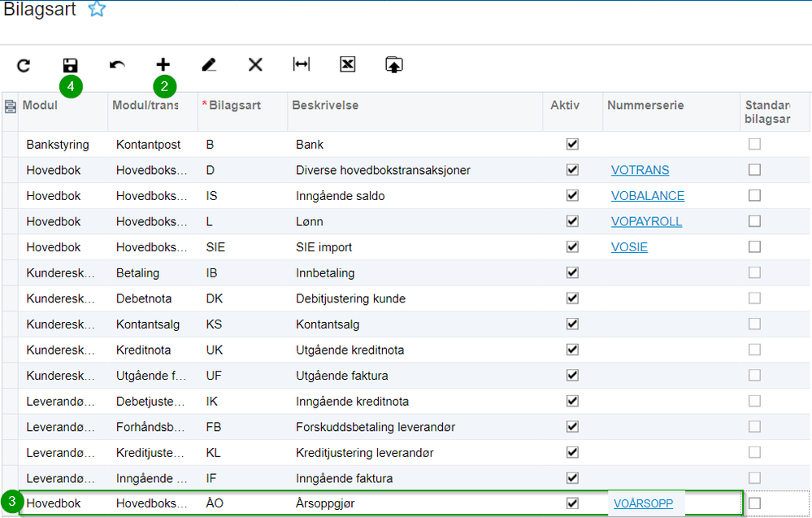Viewport: 812px width, 518px height.
Task: Click the undo arrow icon
Action: point(117,65)
